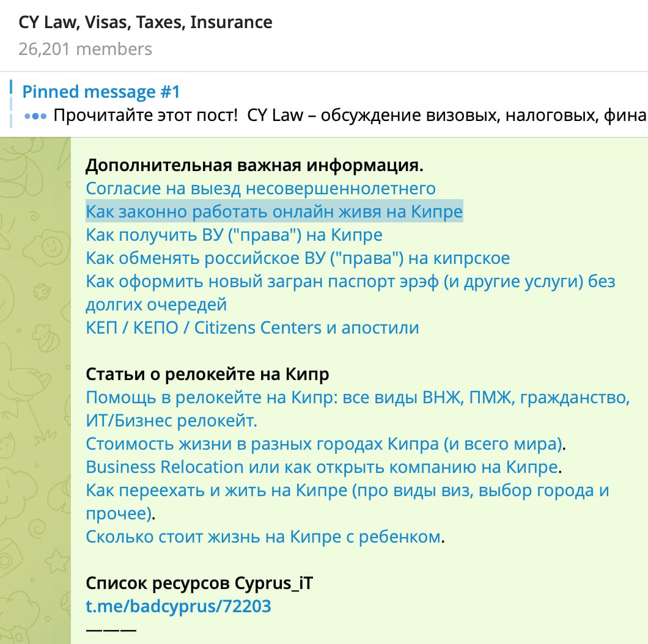Click heading Список ресурсов Cyprus_iT
Viewport: 648px width, 644px height.
[199, 584]
